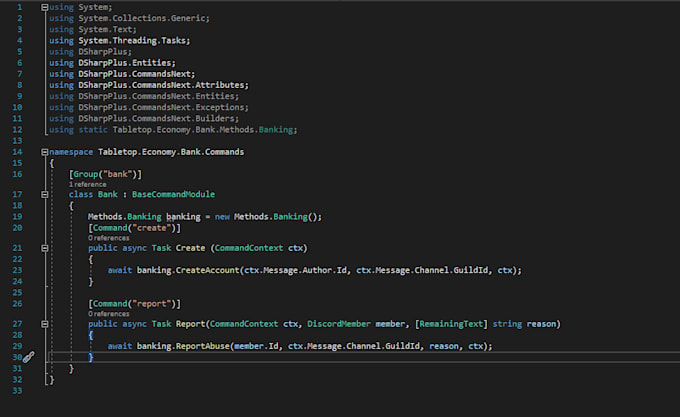
Task: Click line number 14 in the gutter
Action: [20, 152]
